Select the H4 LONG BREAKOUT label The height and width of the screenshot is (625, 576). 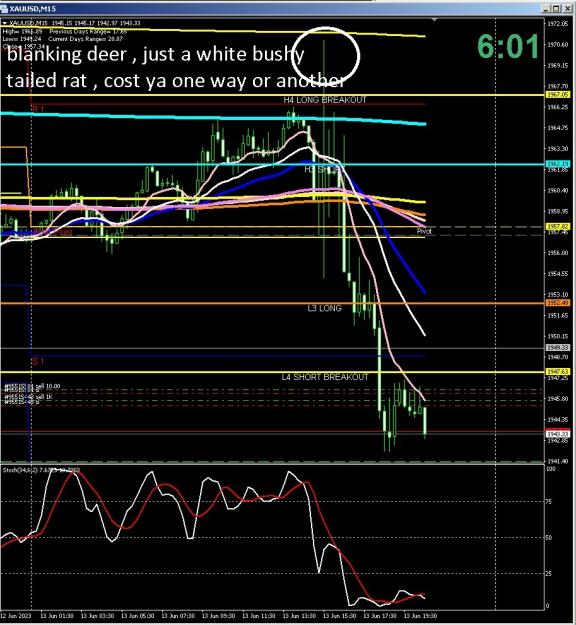(324, 100)
